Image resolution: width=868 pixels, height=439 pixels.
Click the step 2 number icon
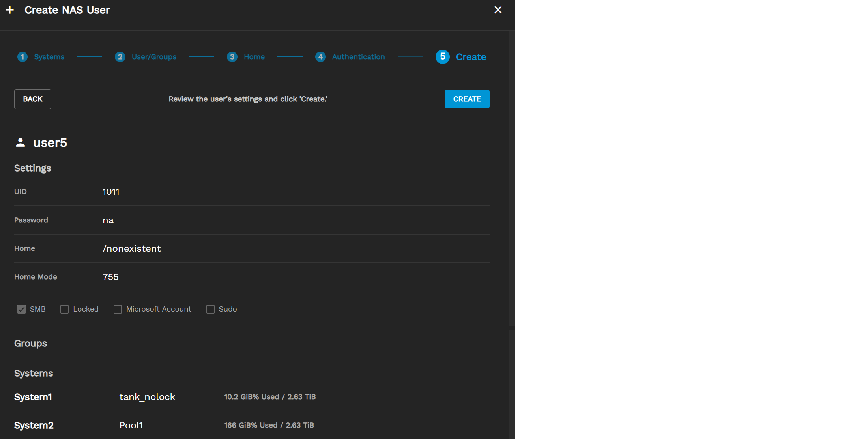click(120, 57)
